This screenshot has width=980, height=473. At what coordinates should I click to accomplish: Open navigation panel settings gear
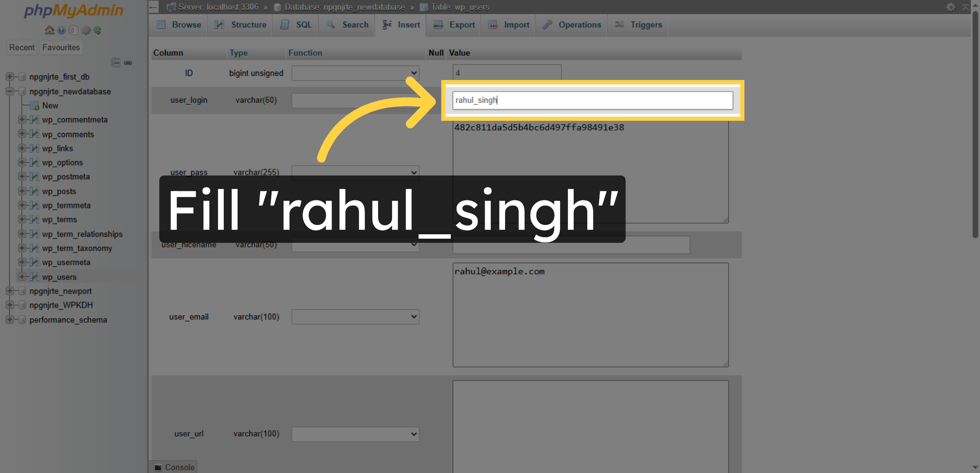pyautogui.click(x=86, y=30)
